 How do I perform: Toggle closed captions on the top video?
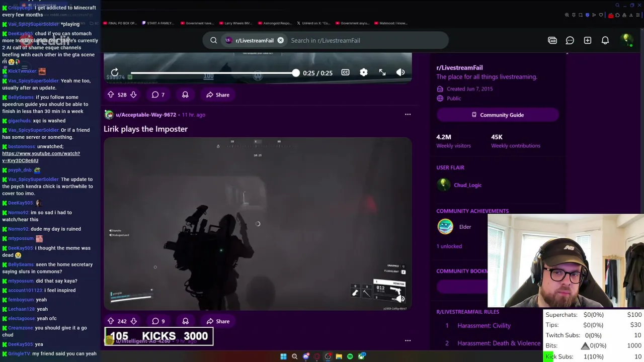(345, 72)
